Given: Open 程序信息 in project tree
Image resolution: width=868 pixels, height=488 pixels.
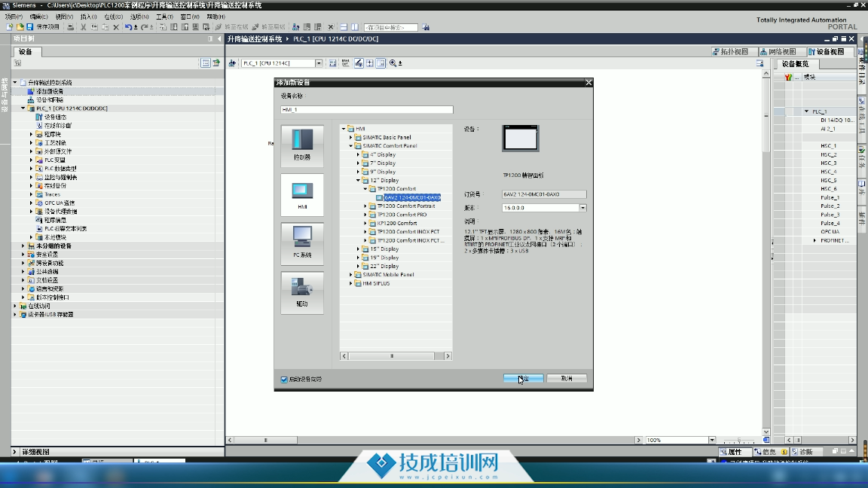Looking at the screenshot, I should tap(55, 220).
